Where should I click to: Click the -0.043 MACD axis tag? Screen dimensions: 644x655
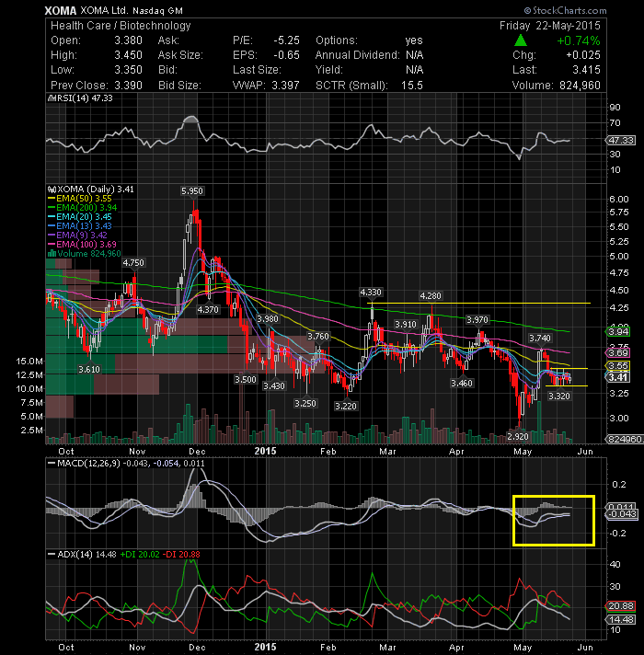pyautogui.click(x=622, y=514)
